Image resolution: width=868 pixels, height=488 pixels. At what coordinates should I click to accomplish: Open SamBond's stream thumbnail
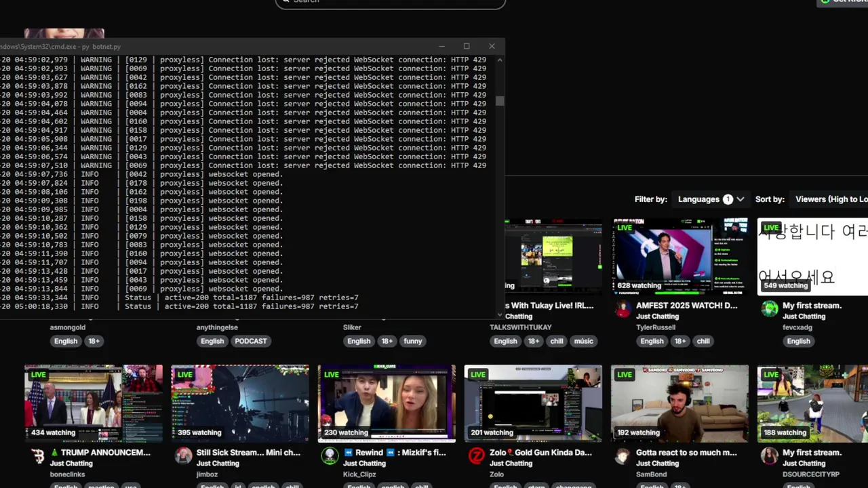coord(679,403)
